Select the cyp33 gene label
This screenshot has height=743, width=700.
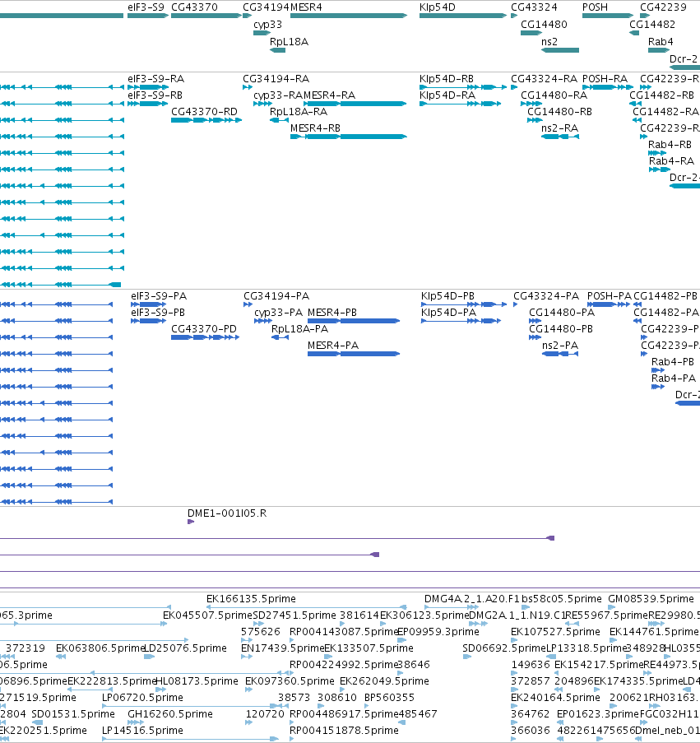[267, 25]
